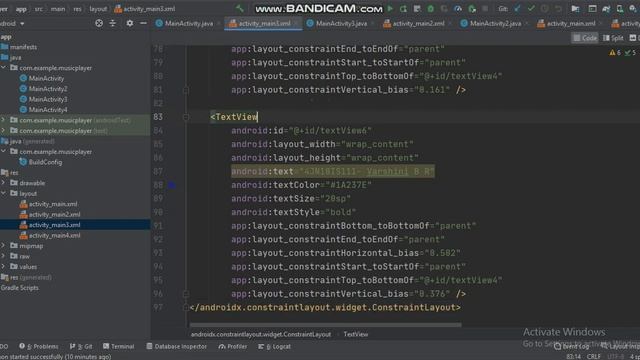Click the warnings indicator showing 6
This screenshot has width=640, height=360.
click(x=615, y=53)
